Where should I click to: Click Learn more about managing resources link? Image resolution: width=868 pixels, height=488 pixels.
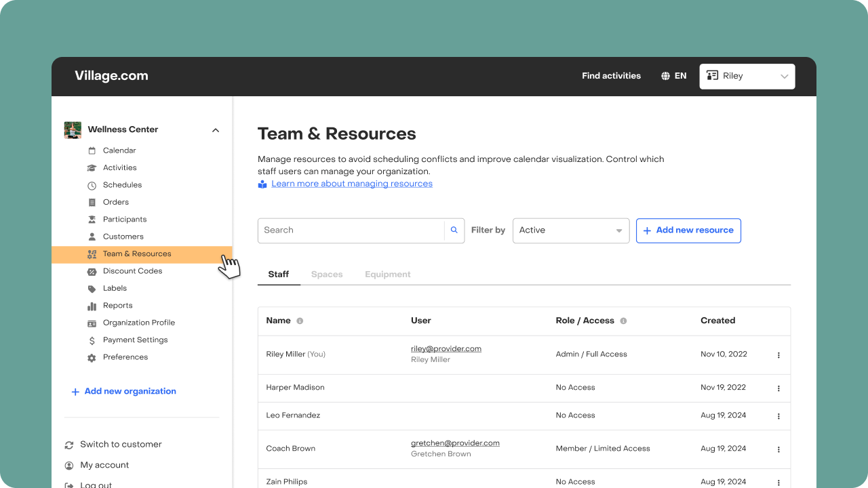coord(352,184)
